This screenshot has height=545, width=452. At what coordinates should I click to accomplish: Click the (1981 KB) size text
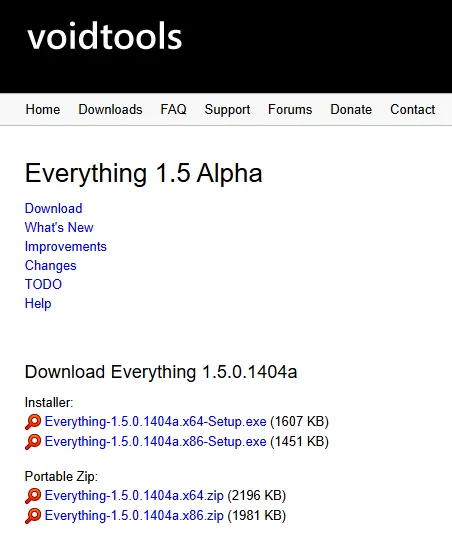[257, 515]
